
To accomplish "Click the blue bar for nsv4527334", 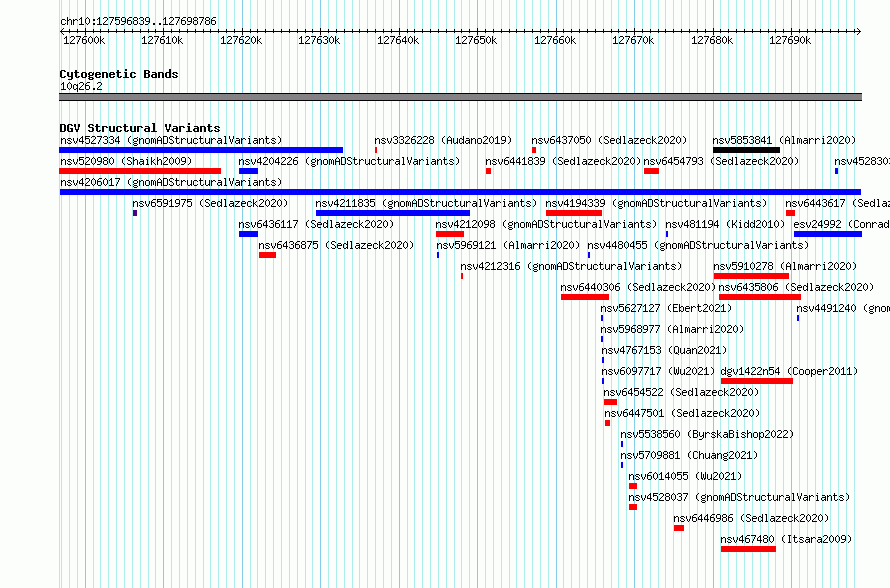I will pyautogui.click(x=201, y=150).
